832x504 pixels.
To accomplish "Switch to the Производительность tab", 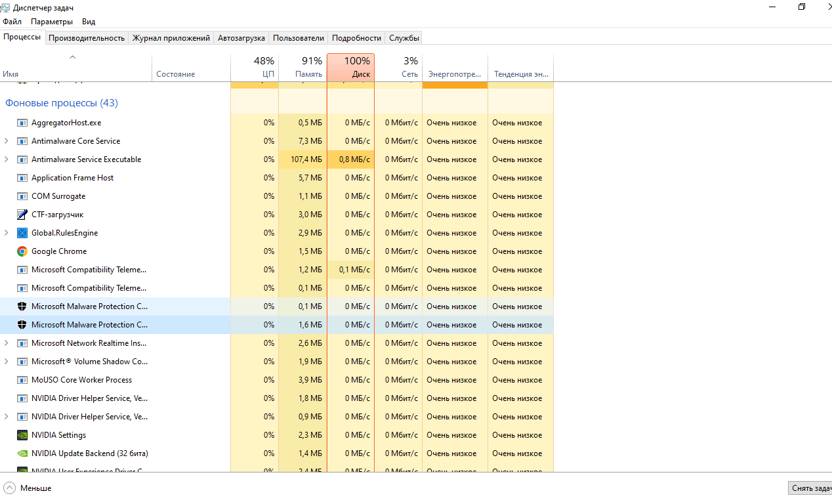I will pyautogui.click(x=86, y=38).
